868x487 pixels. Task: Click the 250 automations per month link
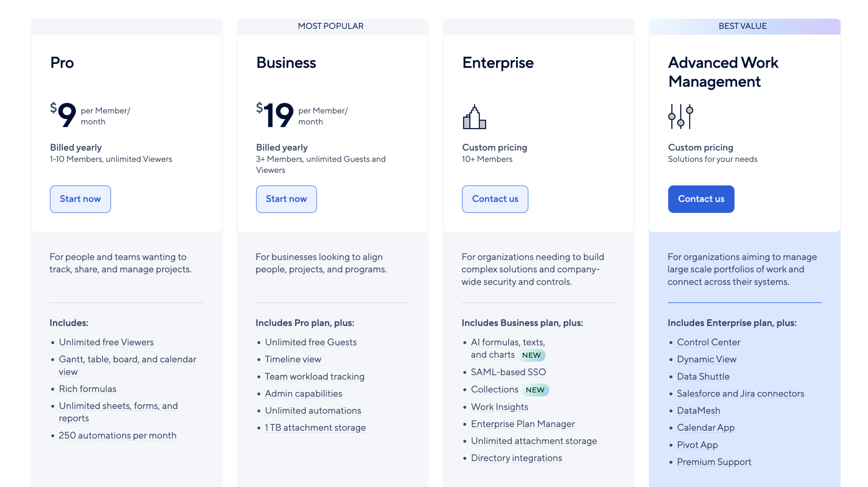tap(117, 436)
